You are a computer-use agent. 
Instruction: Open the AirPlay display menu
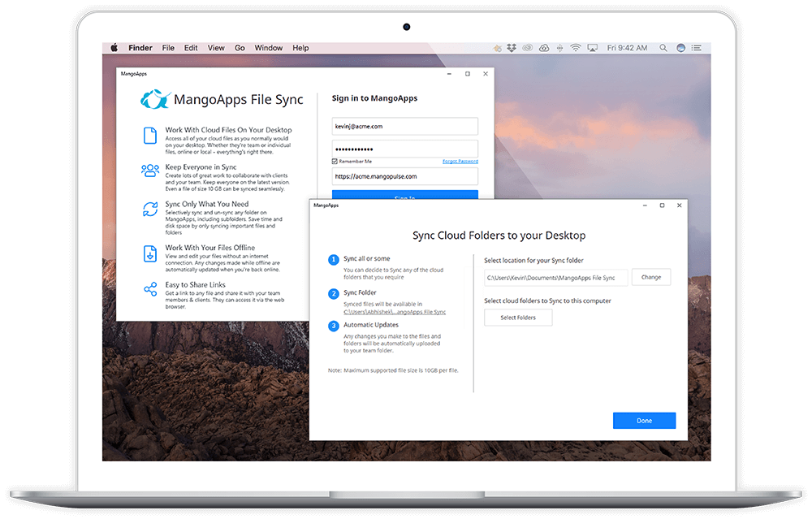tap(593, 48)
